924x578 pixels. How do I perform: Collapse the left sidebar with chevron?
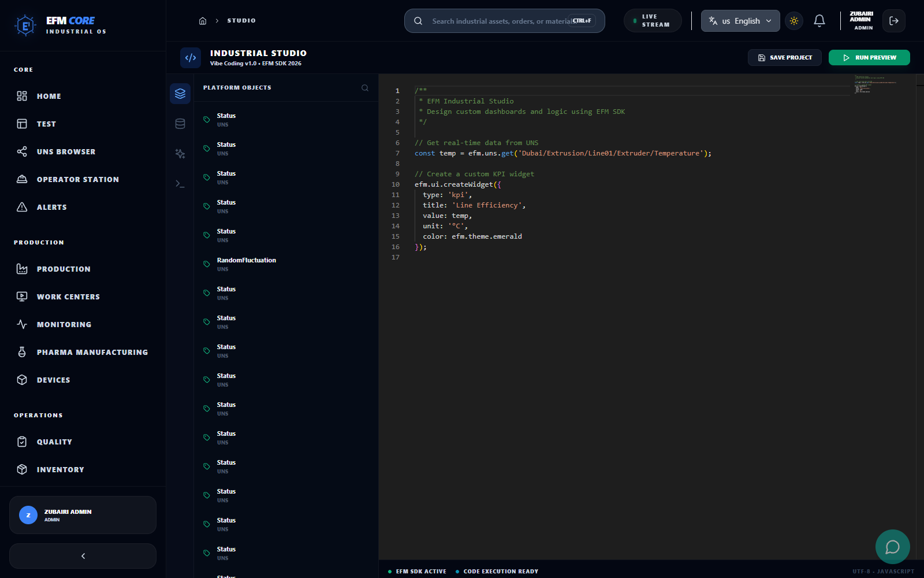pyautogui.click(x=83, y=556)
